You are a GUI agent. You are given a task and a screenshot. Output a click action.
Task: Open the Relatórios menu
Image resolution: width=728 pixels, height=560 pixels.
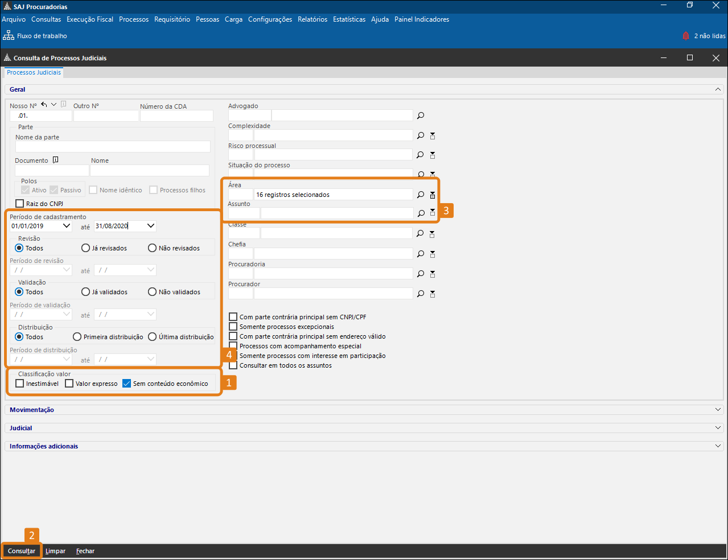tap(312, 19)
